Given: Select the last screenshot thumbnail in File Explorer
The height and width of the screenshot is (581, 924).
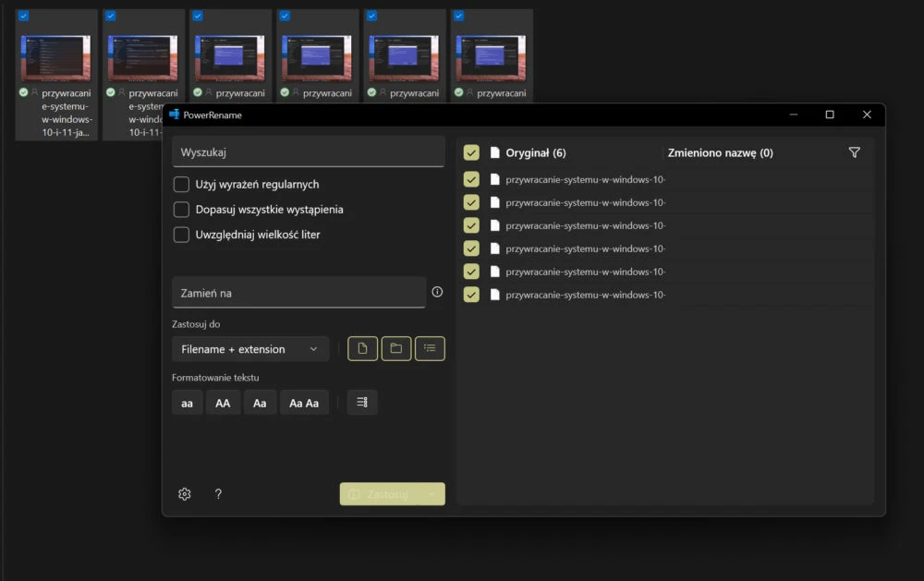Looking at the screenshot, I should pos(491,58).
